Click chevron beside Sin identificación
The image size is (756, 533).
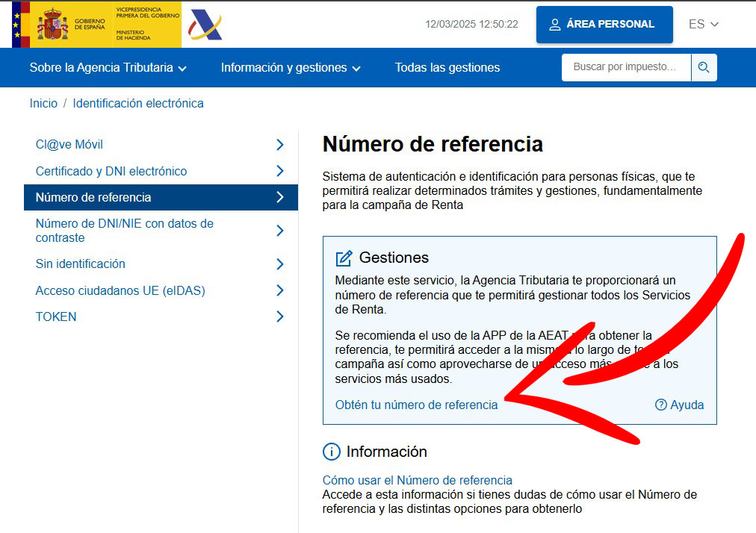point(280,264)
